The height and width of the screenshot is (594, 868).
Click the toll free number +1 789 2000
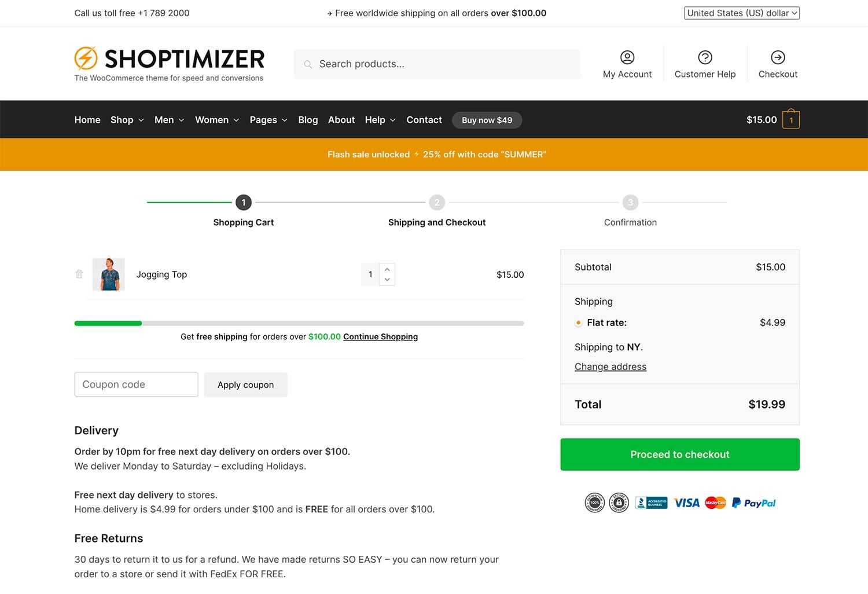(164, 13)
